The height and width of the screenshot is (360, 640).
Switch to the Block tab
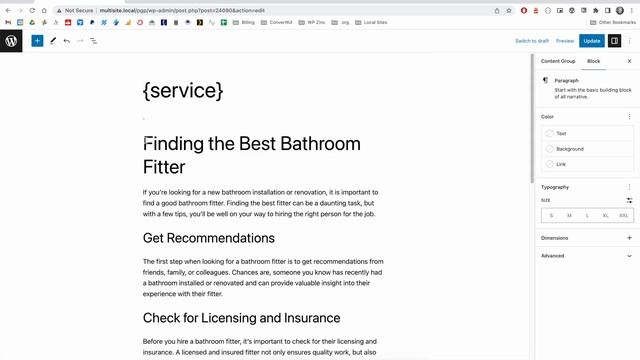(593, 61)
